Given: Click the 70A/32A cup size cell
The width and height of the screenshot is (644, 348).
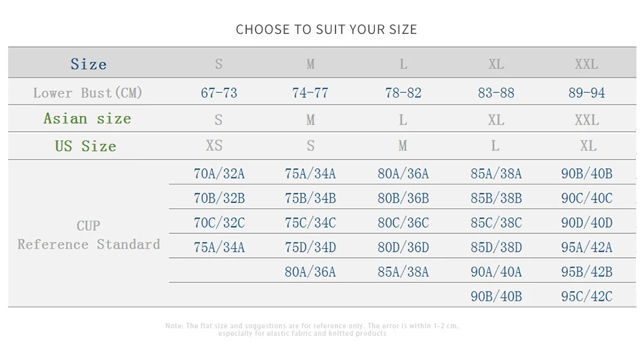Looking at the screenshot, I should (219, 174).
